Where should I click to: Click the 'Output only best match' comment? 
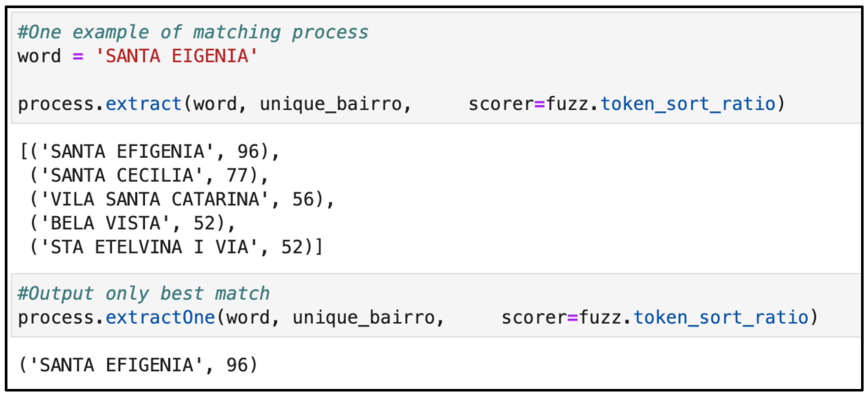(x=144, y=293)
